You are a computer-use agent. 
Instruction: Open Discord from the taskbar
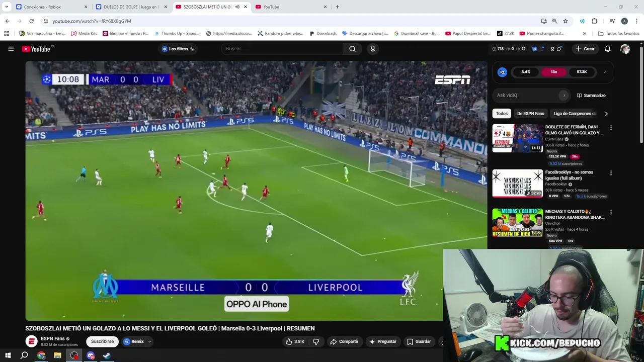click(91, 355)
